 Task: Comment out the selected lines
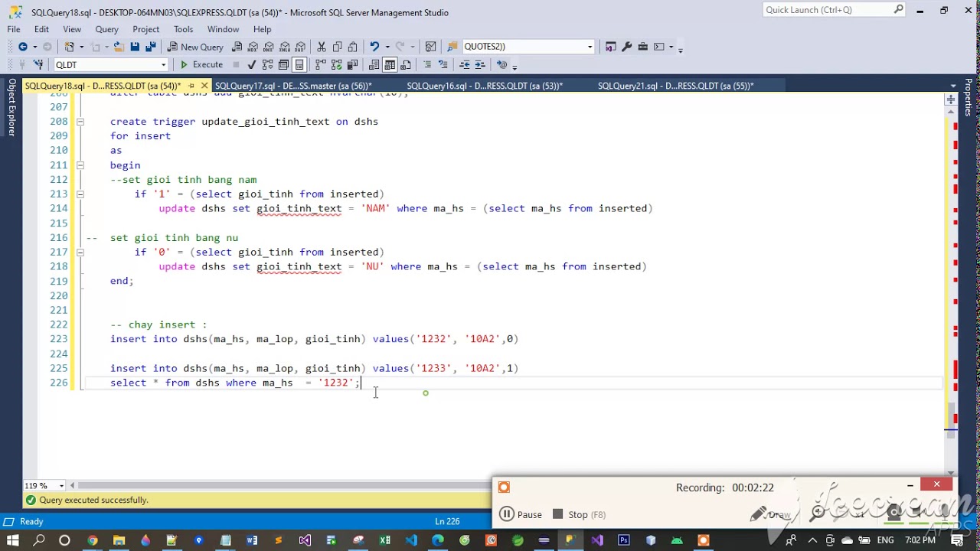coord(427,65)
